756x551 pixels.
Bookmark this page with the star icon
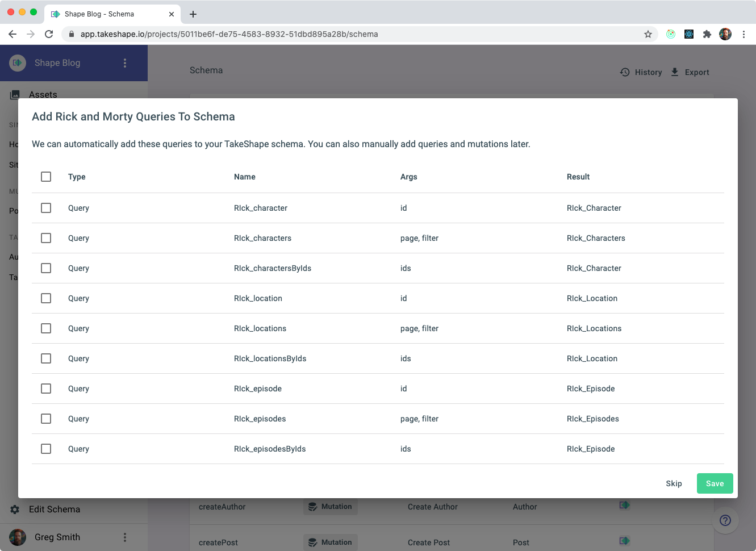[648, 34]
